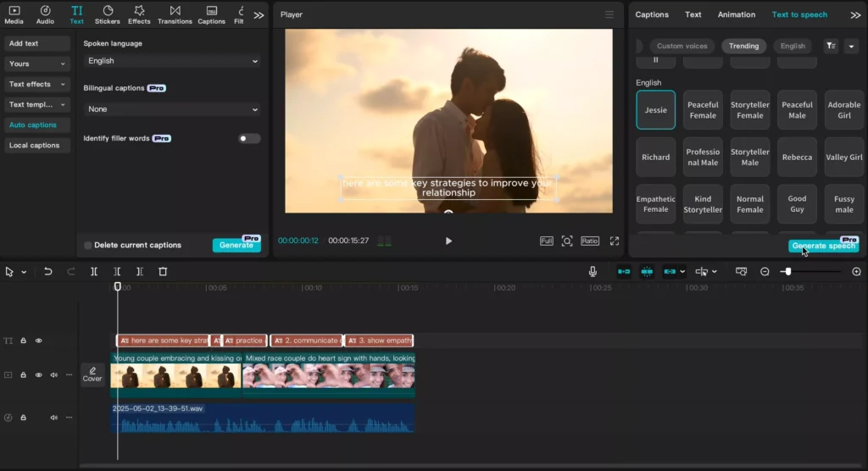This screenshot has width=868, height=471.
Task: Open the Spoken language English dropdown
Action: point(173,61)
